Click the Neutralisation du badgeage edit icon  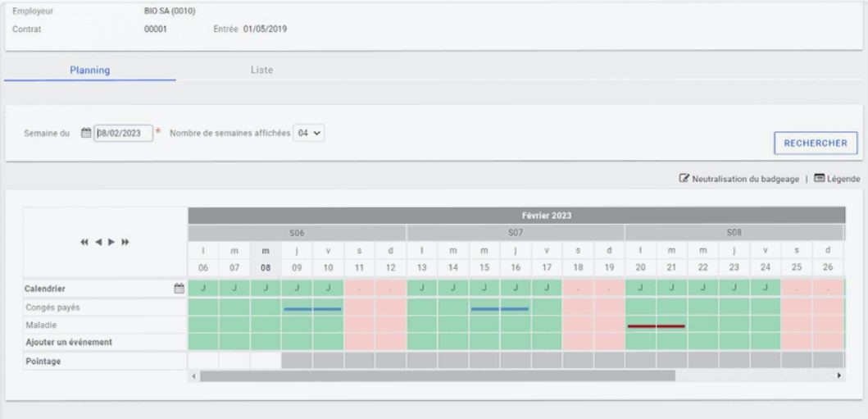[684, 179]
